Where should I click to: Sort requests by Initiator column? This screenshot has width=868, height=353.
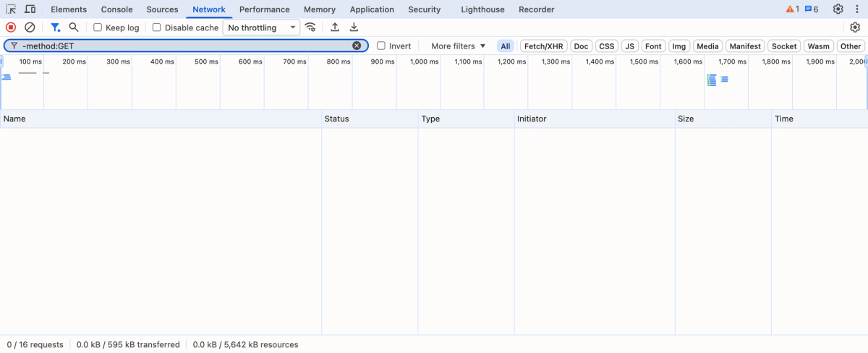(x=595, y=119)
